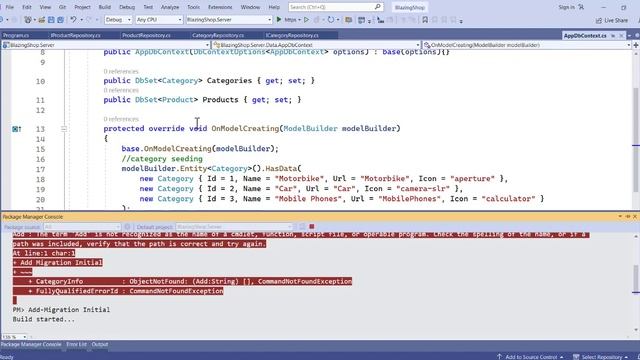
Task: Open the OnModelCreating member navigation dropdown
Action: 527,45
